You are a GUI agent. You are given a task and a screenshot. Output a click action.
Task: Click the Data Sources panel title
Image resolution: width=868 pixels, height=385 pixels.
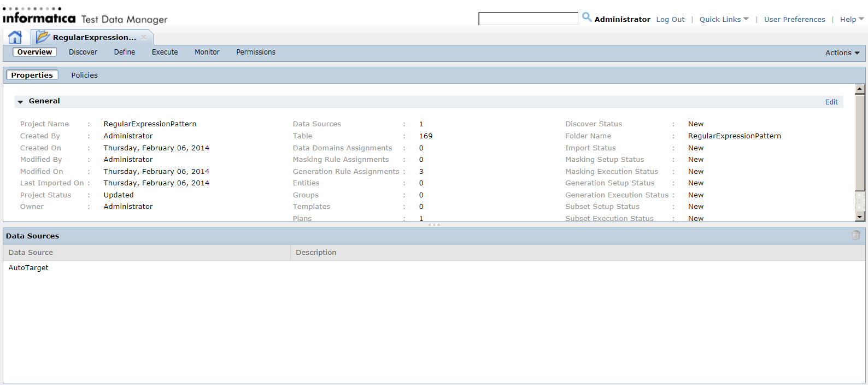(33, 236)
